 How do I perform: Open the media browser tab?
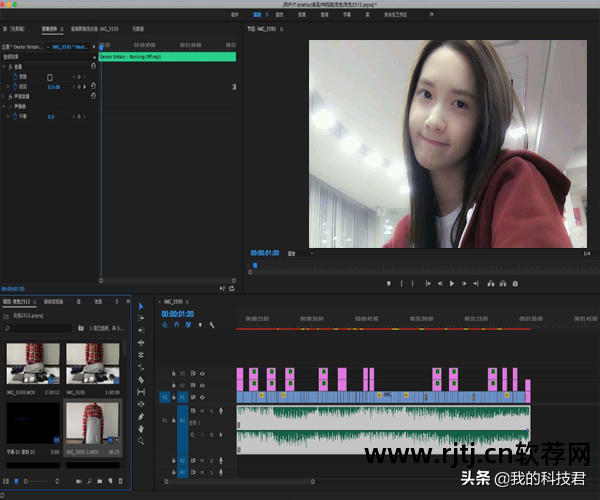[54, 301]
